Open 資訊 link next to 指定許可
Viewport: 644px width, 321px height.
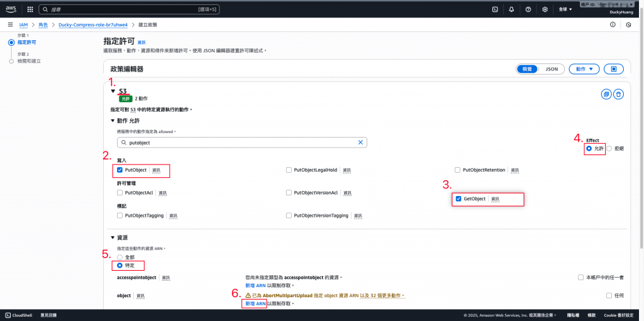[x=142, y=42]
